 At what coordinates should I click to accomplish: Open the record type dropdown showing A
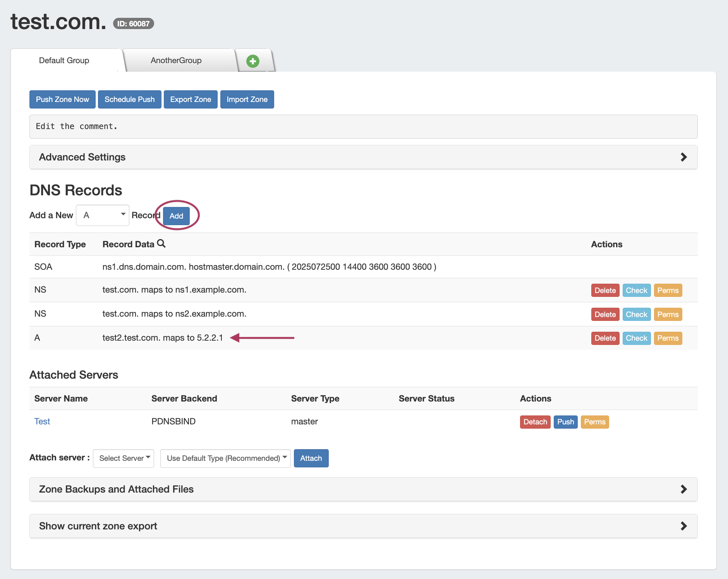click(103, 215)
